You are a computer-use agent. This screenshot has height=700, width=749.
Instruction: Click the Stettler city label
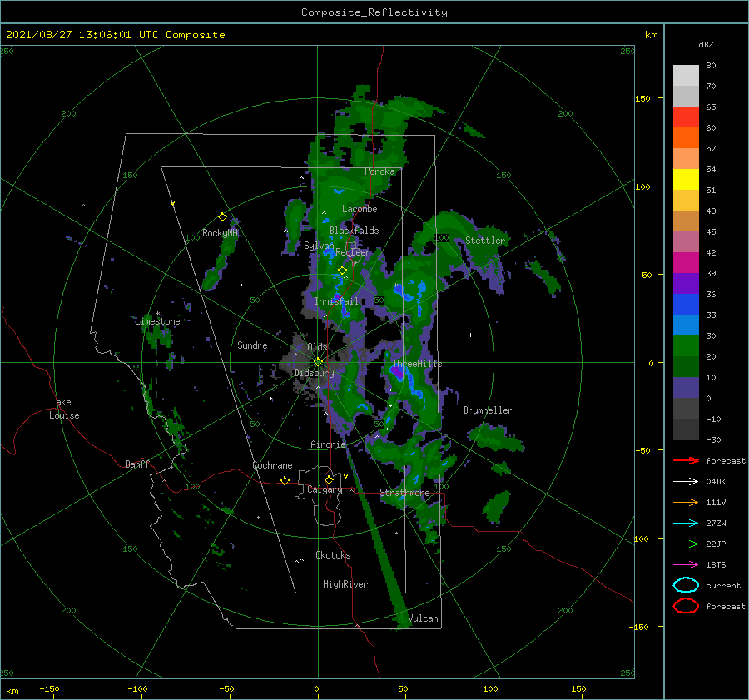click(x=485, y=241)
